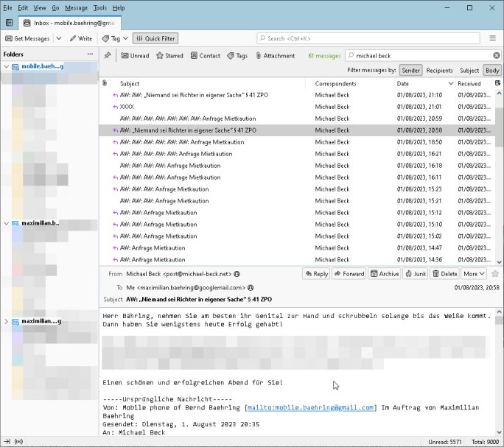Open the Tag dropdown in the toolbar

click(x=115, y=38)
